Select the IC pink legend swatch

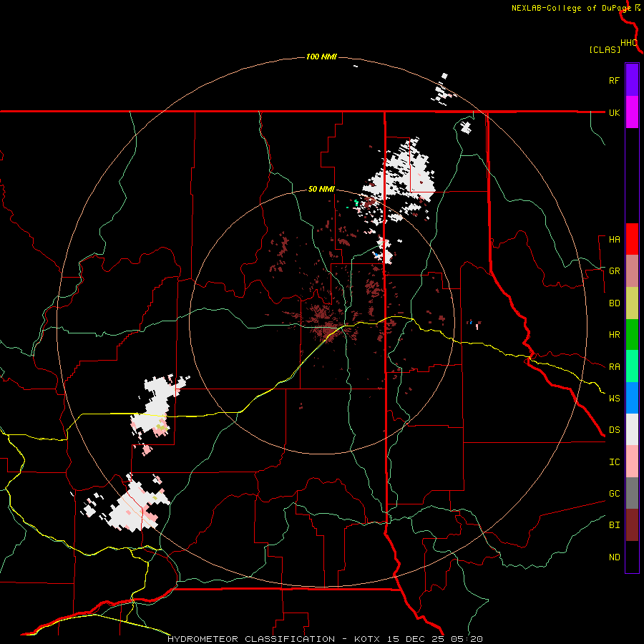point(632,462)
